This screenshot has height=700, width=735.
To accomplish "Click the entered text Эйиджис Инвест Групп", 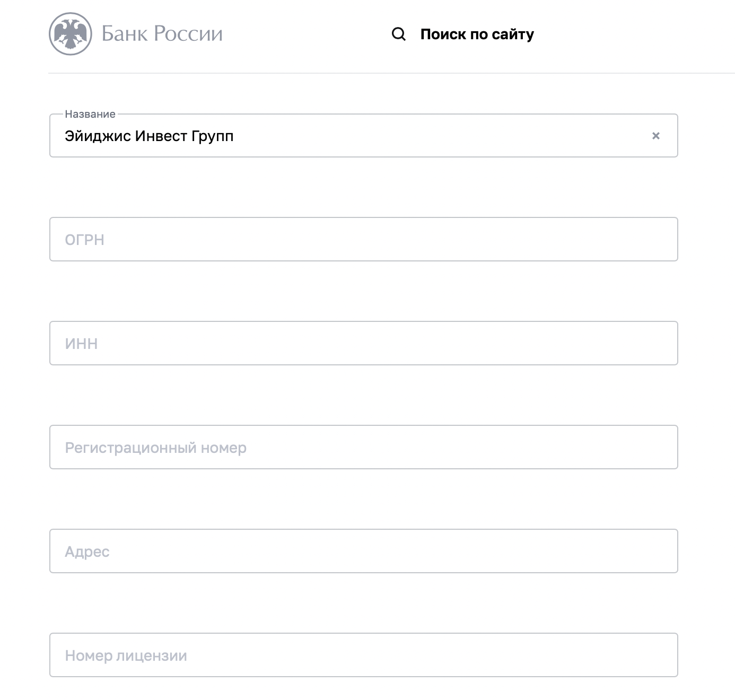I will click(x=149, y=136).
